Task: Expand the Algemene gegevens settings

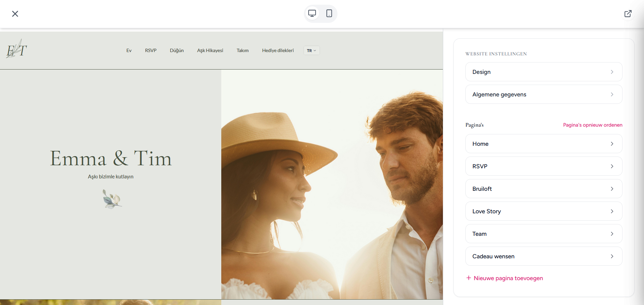Action: (x=543, y=94)
